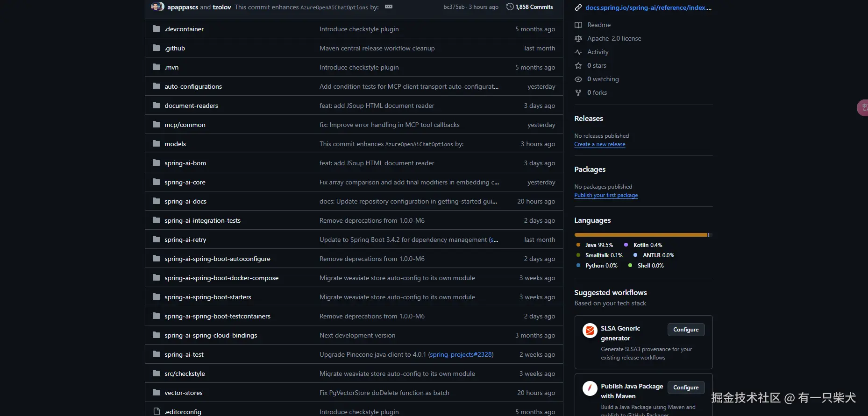Image resolution: width=868 pixels, height=416 pixels.
Task: Open the apappascs author profile
Action: pyautogui.click(x=183, y=7)
